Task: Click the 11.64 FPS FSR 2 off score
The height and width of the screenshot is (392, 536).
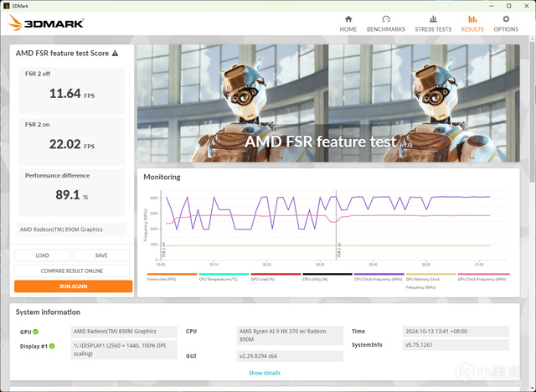Action: [x=72, y=94]
